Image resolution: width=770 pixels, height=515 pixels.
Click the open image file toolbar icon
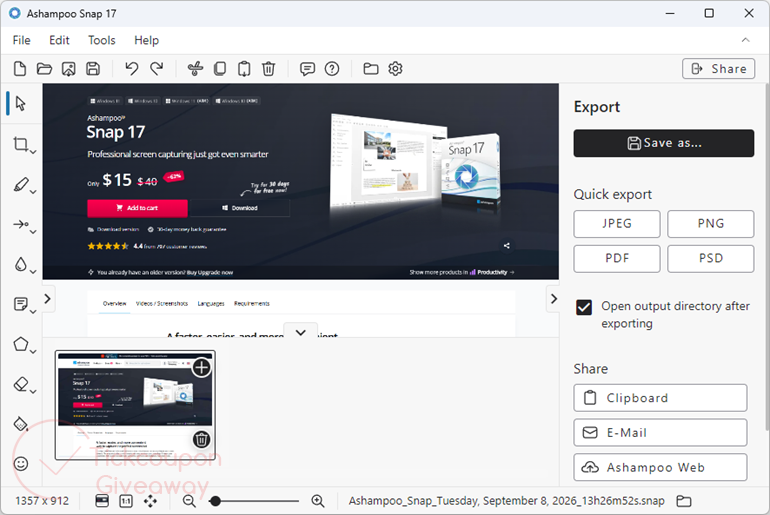[x=68, y=69]
